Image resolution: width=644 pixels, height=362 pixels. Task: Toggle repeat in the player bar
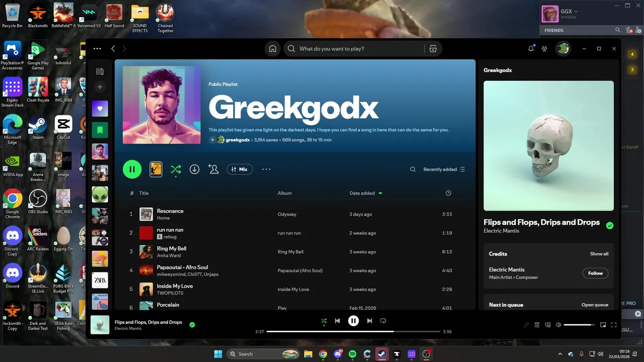pos(383,321)
